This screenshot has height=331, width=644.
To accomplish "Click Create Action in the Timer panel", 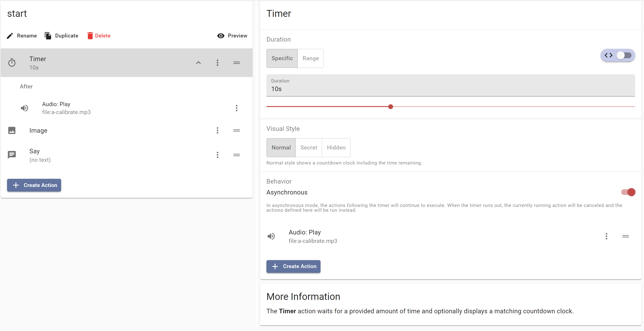I will (x=293, y=266).
